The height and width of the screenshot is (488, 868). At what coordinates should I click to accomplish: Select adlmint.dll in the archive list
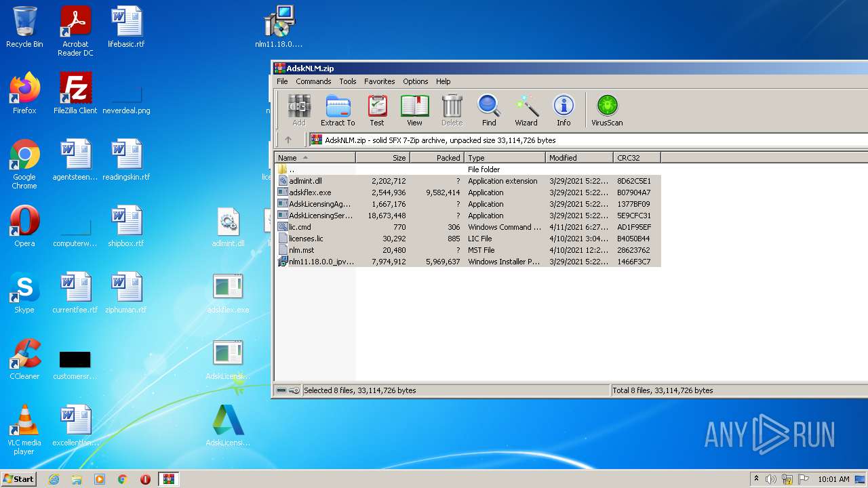pyautogui.click(x=468, y=181)
